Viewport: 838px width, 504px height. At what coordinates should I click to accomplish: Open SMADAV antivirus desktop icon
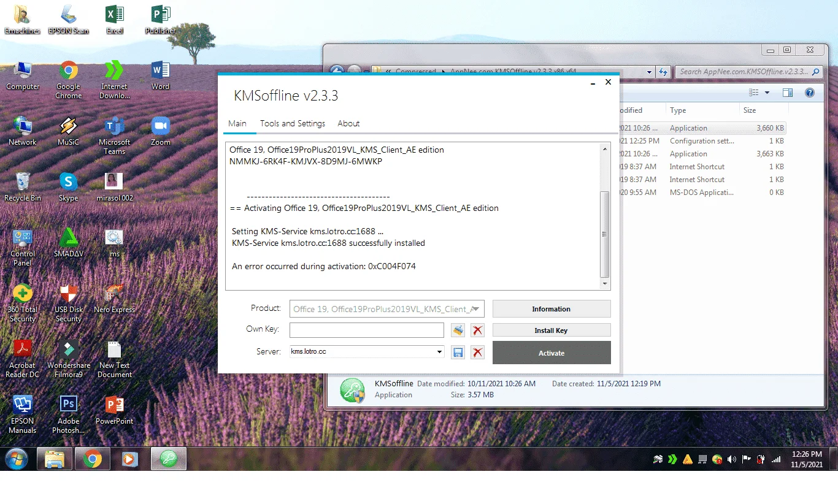click(x=69, y=243)
